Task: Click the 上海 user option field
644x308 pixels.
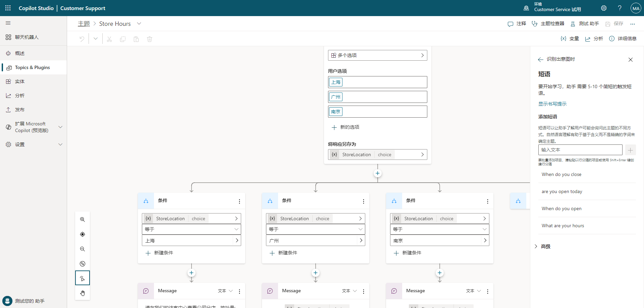Action: [x=378, y=82]
